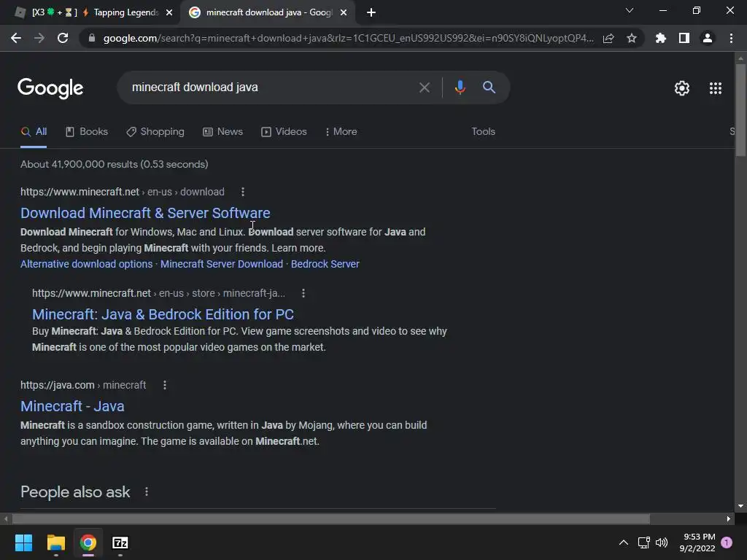Expand the More search filters
Viewport: 747px width, 560px height.
point(341,132)
